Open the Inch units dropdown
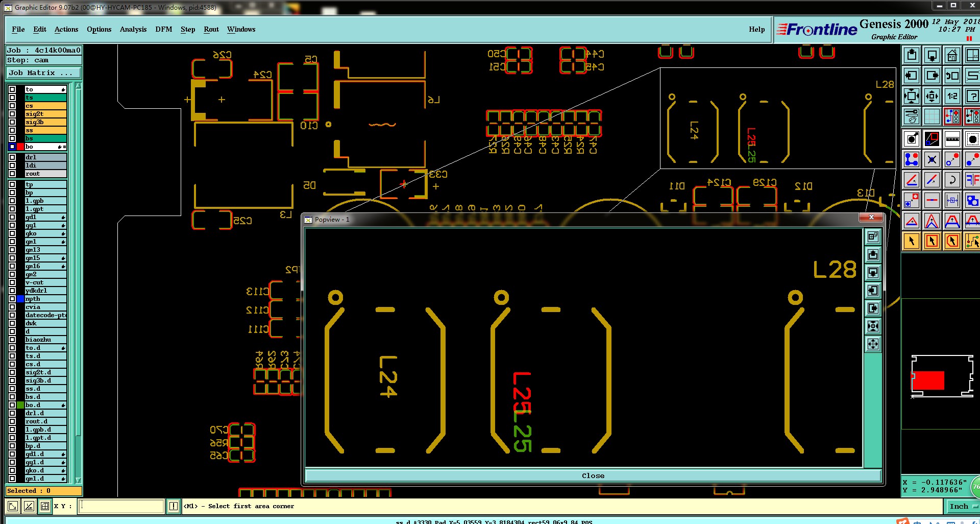Viewport: 980px width, 524px height. [963, 506]
